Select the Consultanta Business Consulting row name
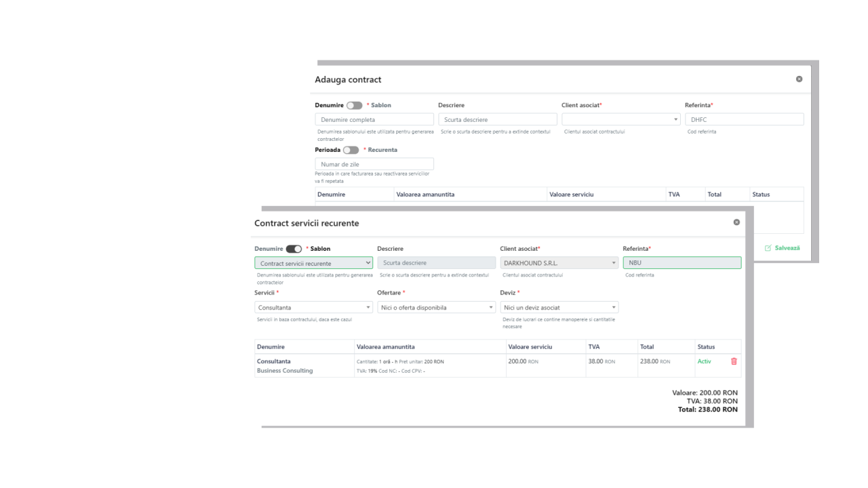868x488 pixels. (285, 366)
